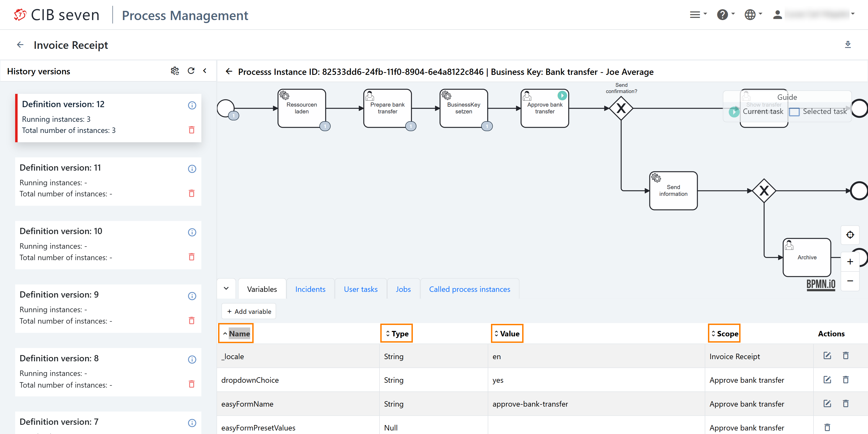
Task: Click the BusinessKey setzen service task
Action: [464, 108]
